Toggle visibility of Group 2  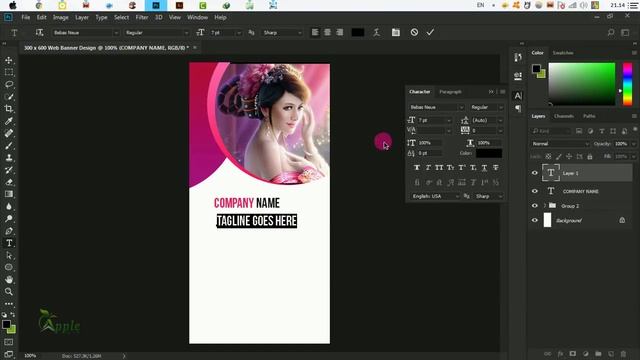tap(535, 206)
